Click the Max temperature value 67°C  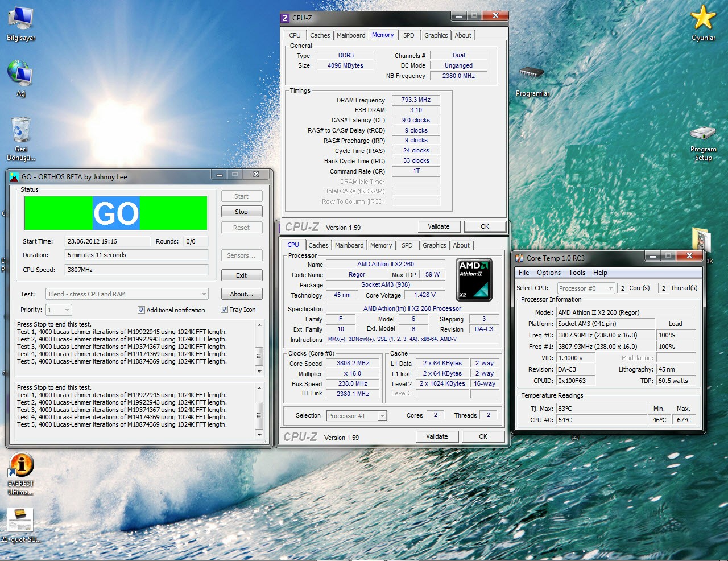(684, 420)
